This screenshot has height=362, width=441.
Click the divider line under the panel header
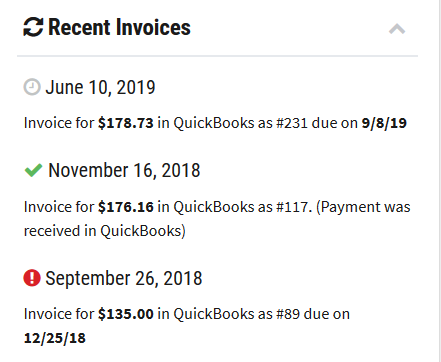[217, 56]
